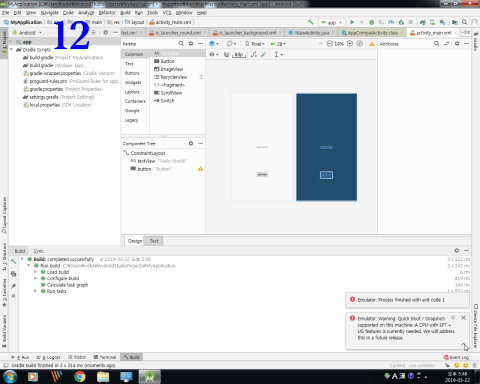
Task: Open Build panel settings gear icon
Action: pyautogui.click(x=457, y=250)
